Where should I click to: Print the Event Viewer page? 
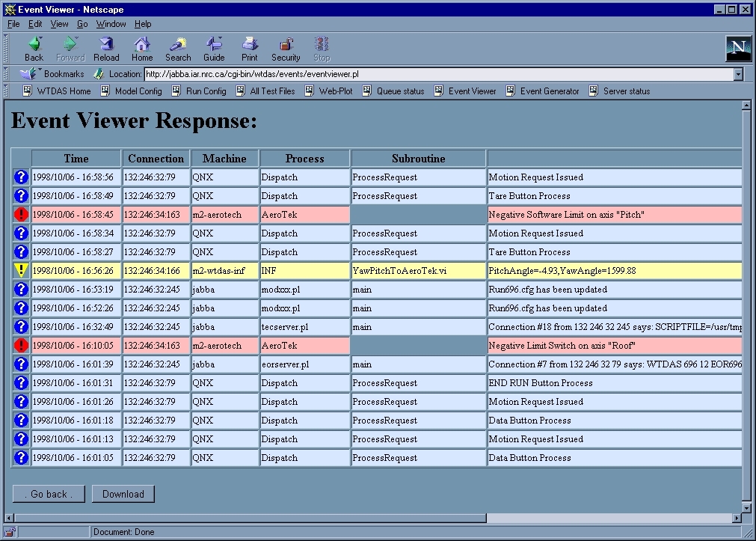[x=249, y=49]
